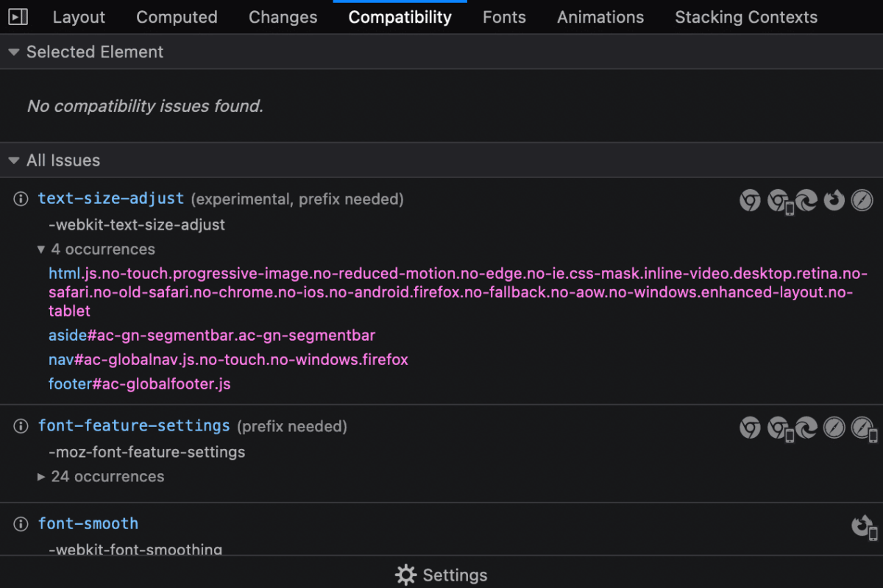This screenshot has width=883, height=588.
Task: Open the DevTools Settings
Action: point(441,575)
